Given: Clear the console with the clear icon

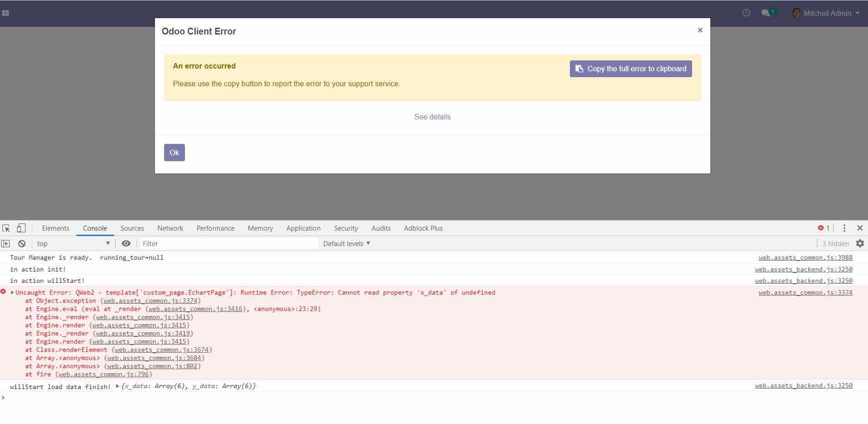Looking at the screenshot, I should 21,244.
